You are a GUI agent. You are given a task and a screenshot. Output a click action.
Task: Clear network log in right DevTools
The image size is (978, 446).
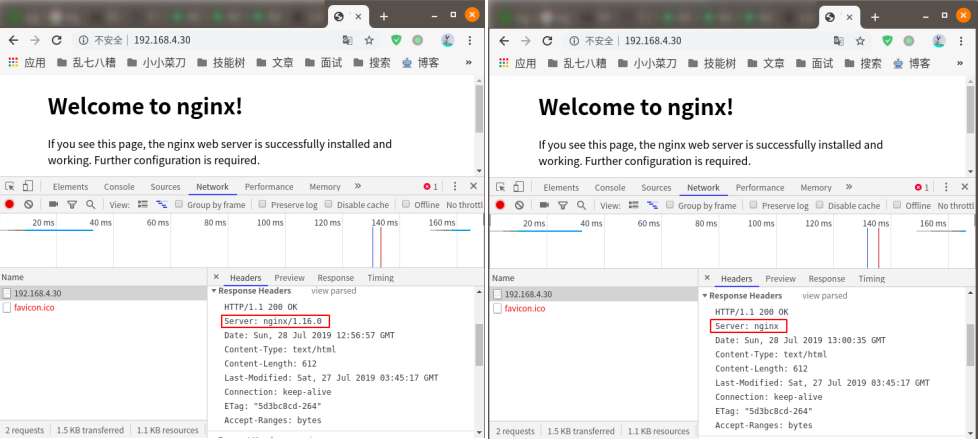(520, 205)
